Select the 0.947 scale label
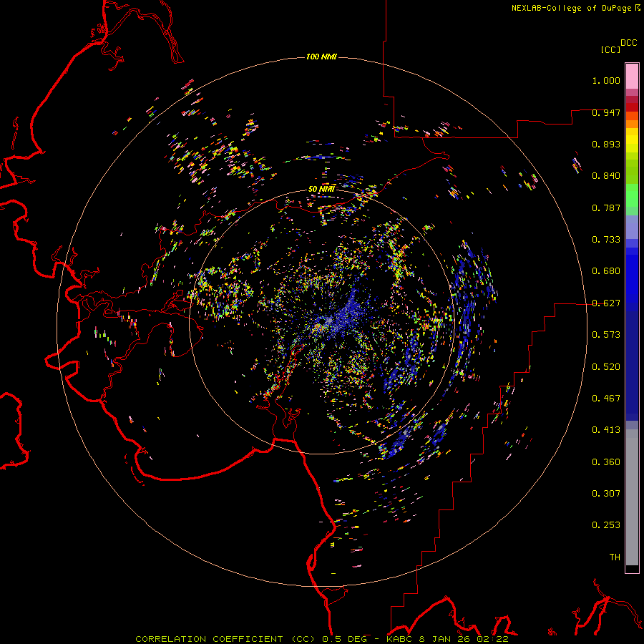Image resolution: width=644 pixels, height=644 pixels. tap(606, 112)
